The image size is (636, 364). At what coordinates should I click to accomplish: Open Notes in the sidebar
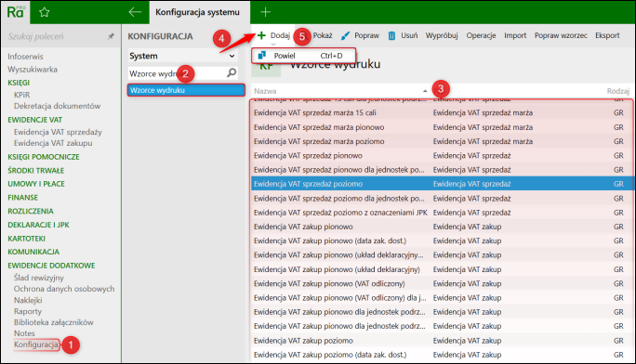24,333
